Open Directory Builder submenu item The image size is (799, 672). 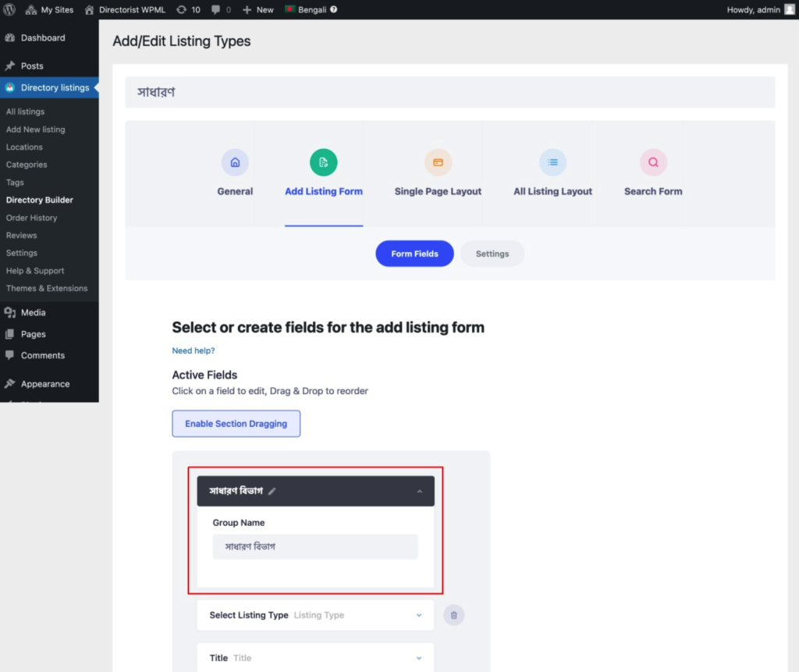(x=39, y=200)
